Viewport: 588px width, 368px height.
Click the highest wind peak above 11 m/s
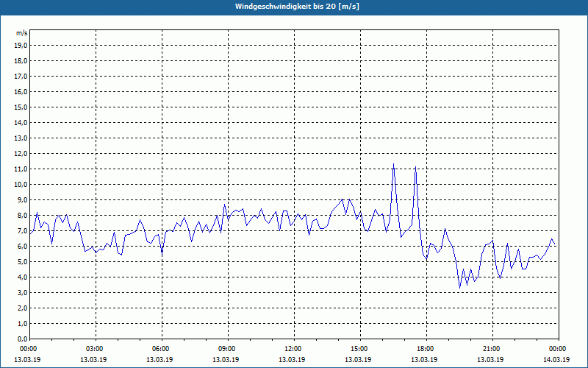point(393,164)
